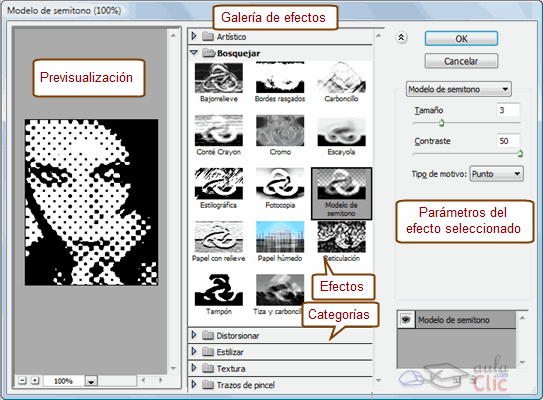Select the Conté Crayon effect thumbnail
This screenshot has height=400, width=543.
[x=219, y=131]
